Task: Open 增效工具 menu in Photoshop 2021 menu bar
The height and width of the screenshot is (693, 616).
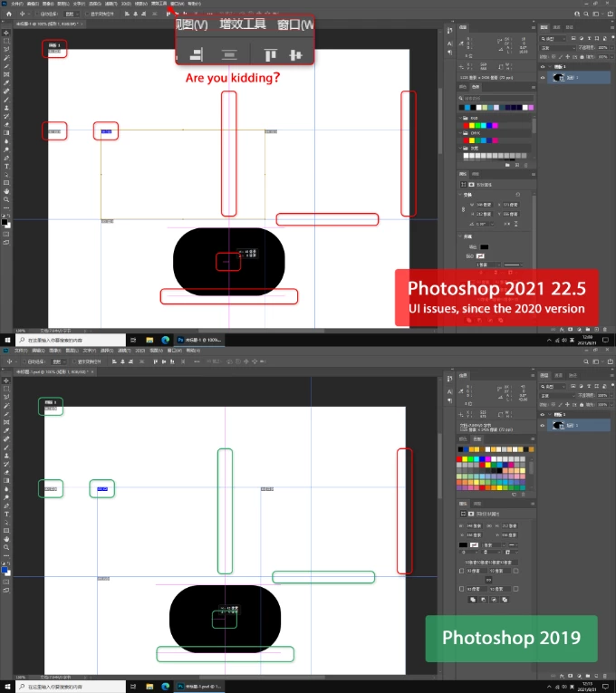Action: click(159, 4)
